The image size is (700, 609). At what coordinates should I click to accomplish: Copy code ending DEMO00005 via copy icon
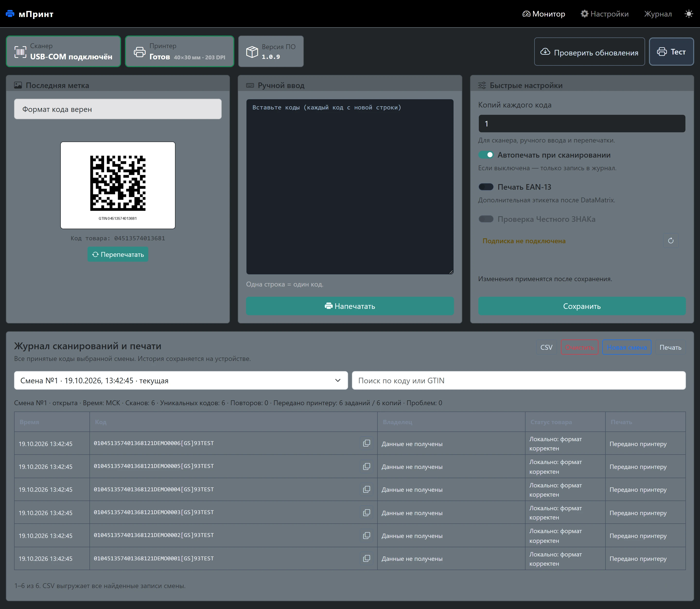(x=367, y=466)
